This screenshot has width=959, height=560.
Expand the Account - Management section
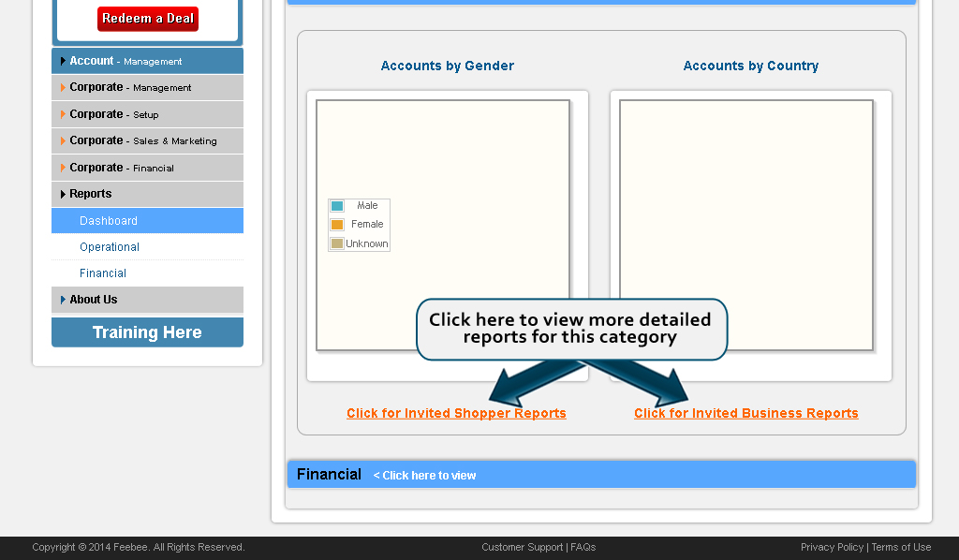[x=147, y=60]
